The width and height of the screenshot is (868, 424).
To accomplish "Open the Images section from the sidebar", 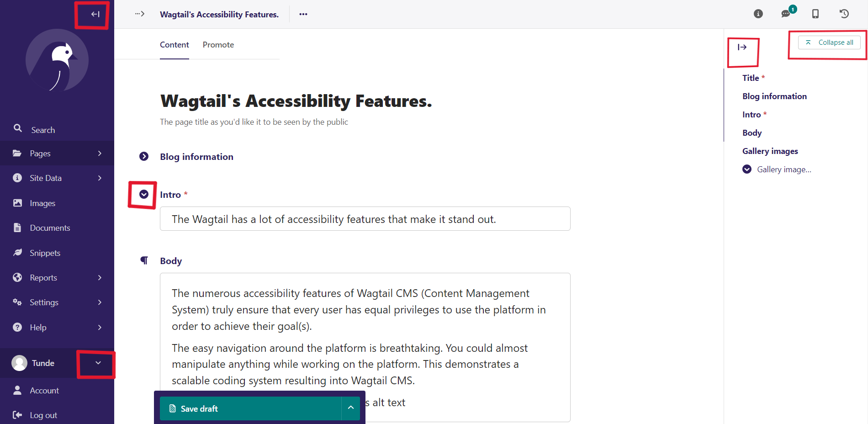I will tap(42, 203).
